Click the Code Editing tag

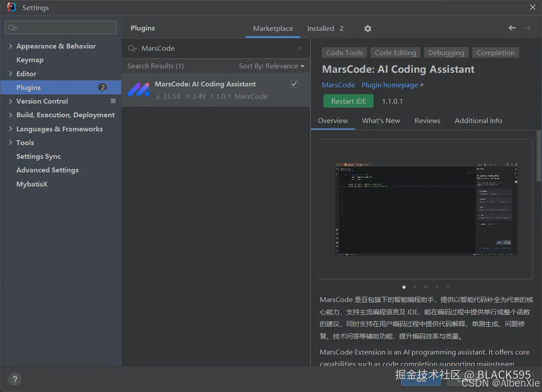395,53
